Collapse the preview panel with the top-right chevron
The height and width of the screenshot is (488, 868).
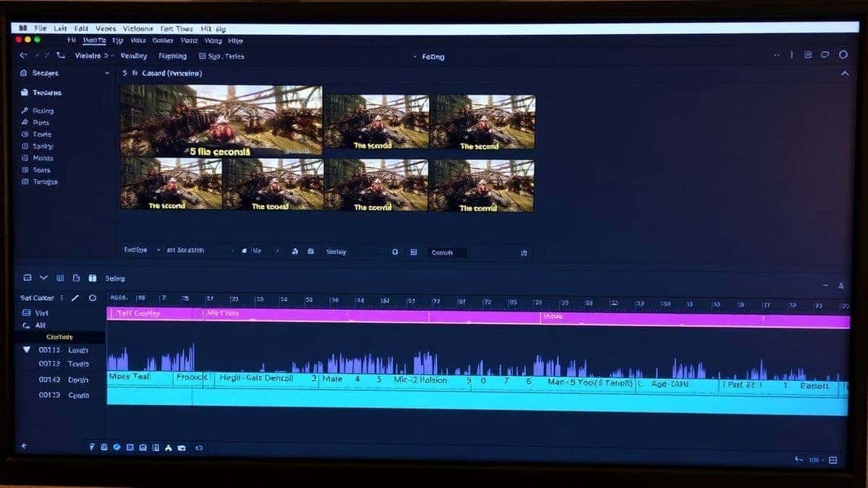pyautogui.click(x=843, y=74)
